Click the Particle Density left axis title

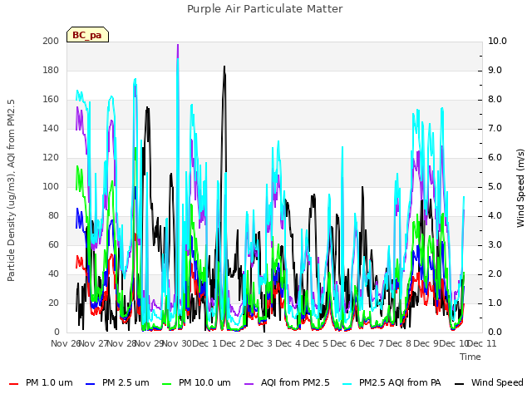click(x=11, y=190)
